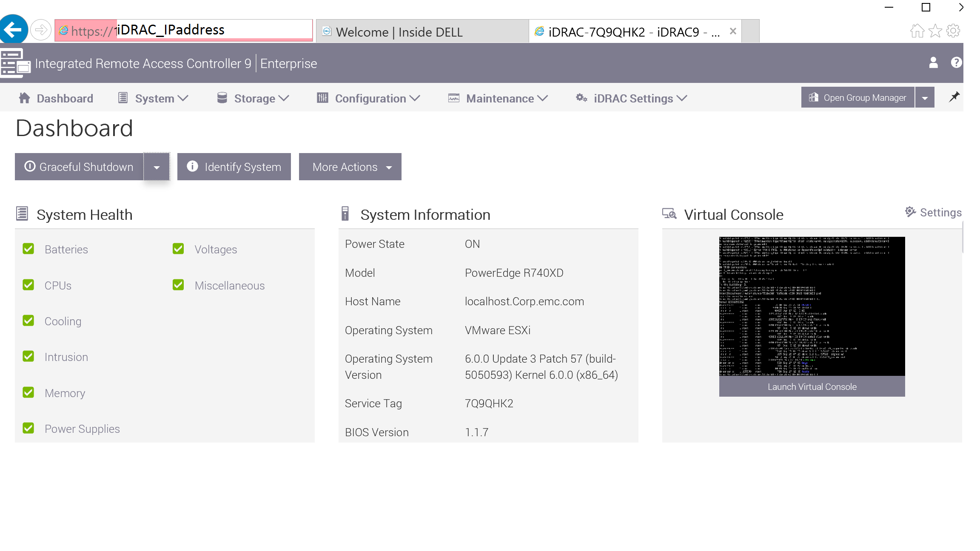
Task: Click the Open Group Manager button
Action: pos(858,97)
